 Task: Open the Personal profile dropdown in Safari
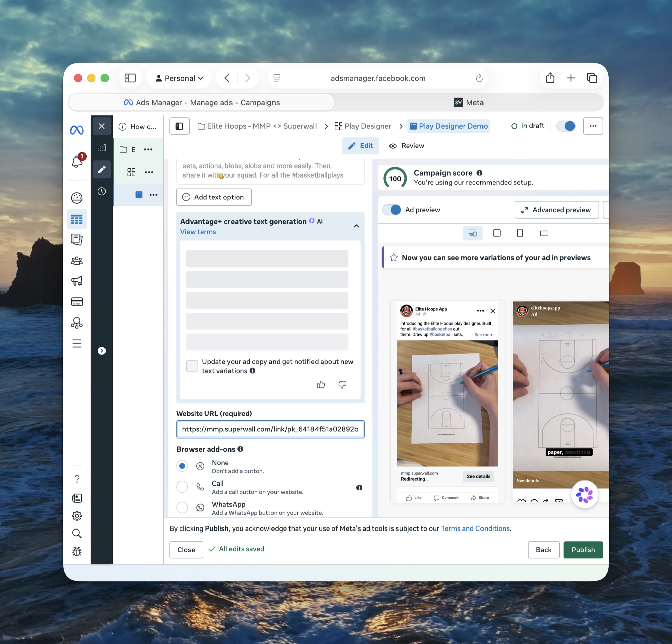pos(179,78)
